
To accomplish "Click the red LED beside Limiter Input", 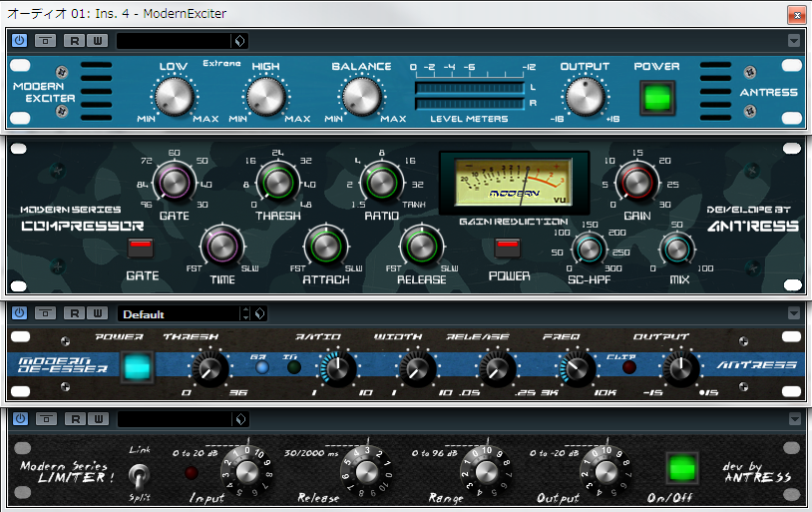I will tap(192, 473).
